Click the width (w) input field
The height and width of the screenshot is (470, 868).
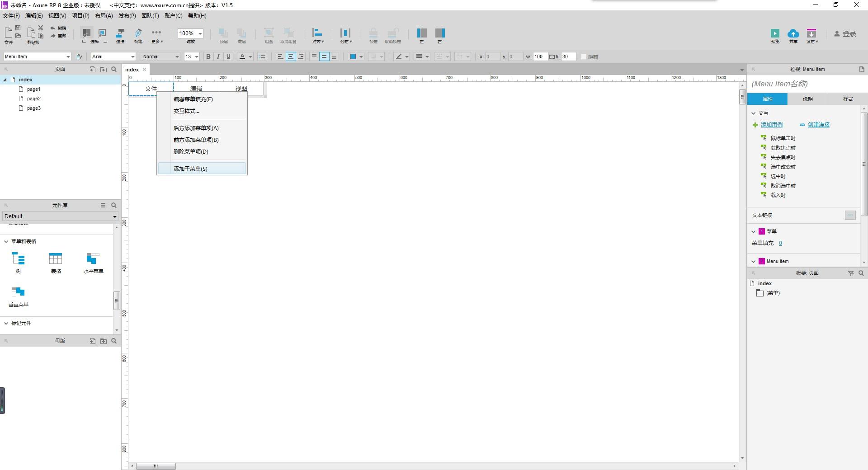tap(540, 56)
